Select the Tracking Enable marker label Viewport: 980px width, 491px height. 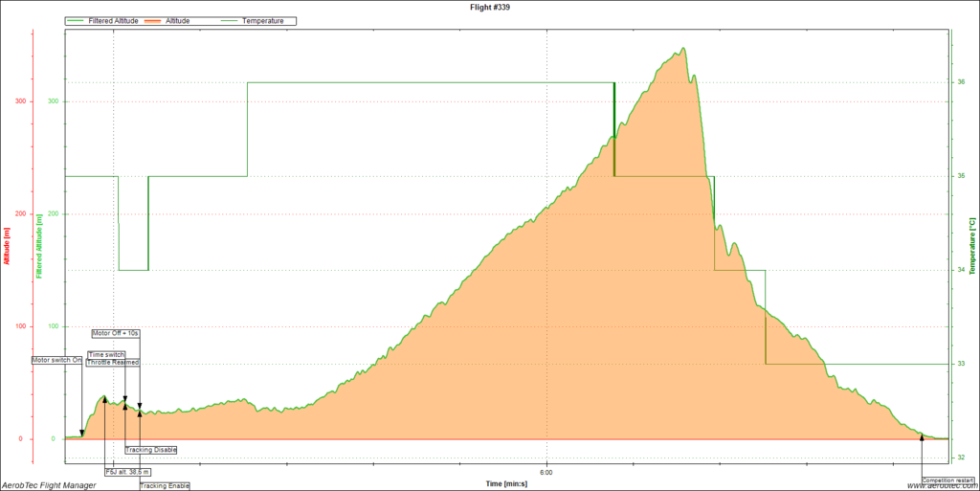(165, 485)
